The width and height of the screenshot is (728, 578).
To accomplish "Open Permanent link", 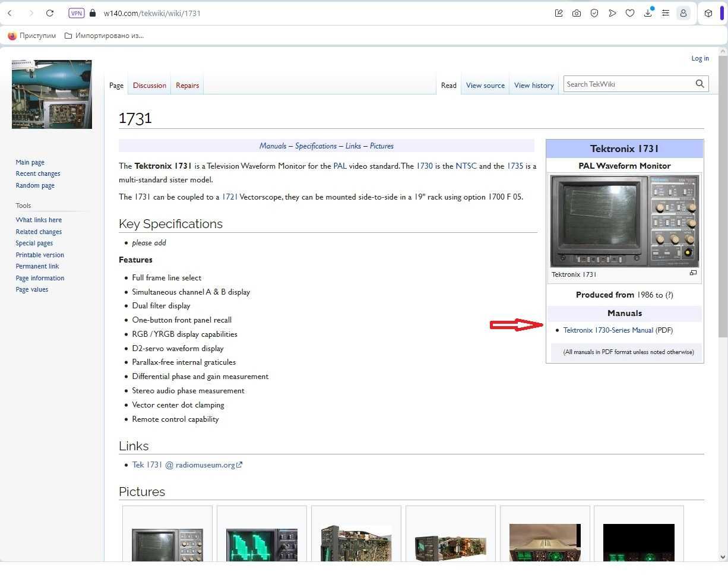I will click(x=37, y=266).
